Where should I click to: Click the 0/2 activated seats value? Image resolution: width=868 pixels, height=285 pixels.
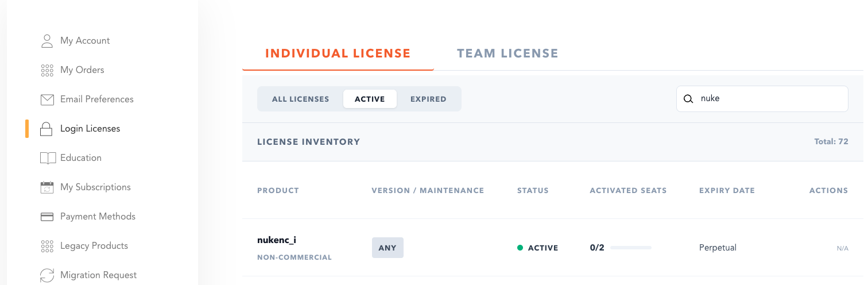[x=597, y=248]
